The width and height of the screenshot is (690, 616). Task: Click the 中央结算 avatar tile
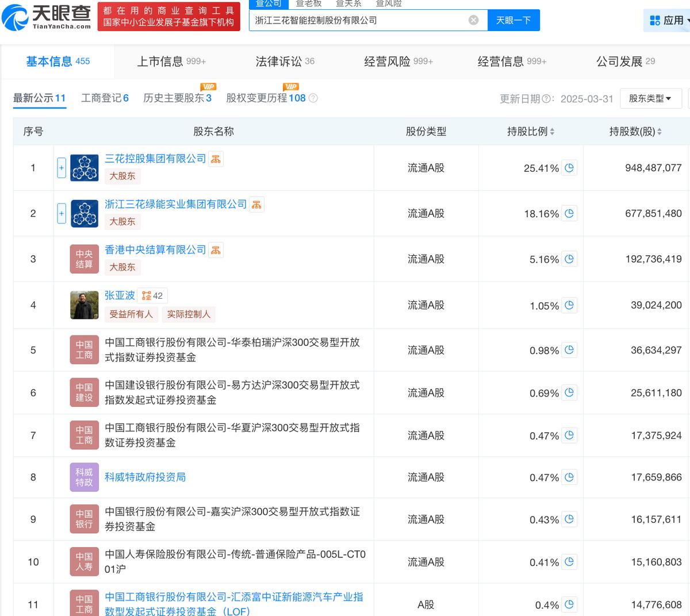85,259
